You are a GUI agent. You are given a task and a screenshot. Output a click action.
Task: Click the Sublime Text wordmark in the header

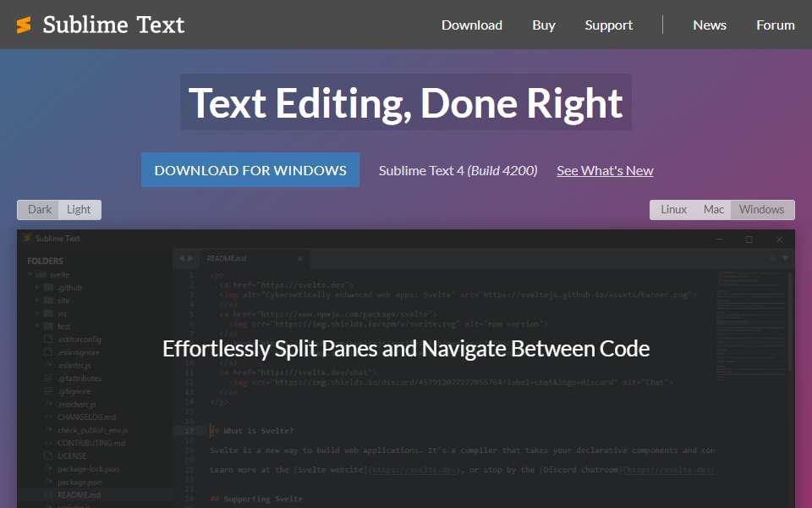113,25
